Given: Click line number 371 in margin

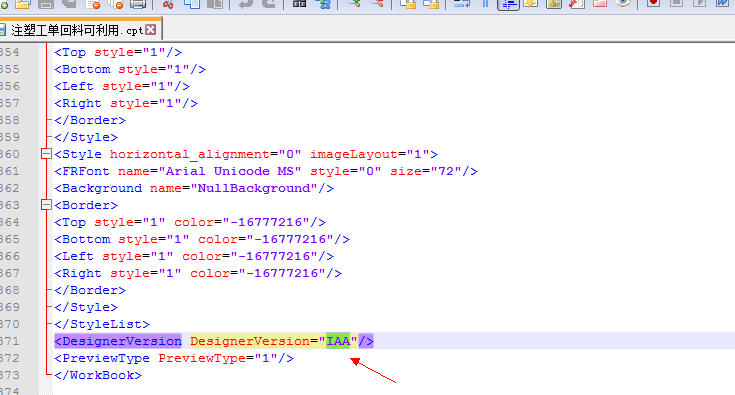Looking at the screenshot, I should 10,341.
